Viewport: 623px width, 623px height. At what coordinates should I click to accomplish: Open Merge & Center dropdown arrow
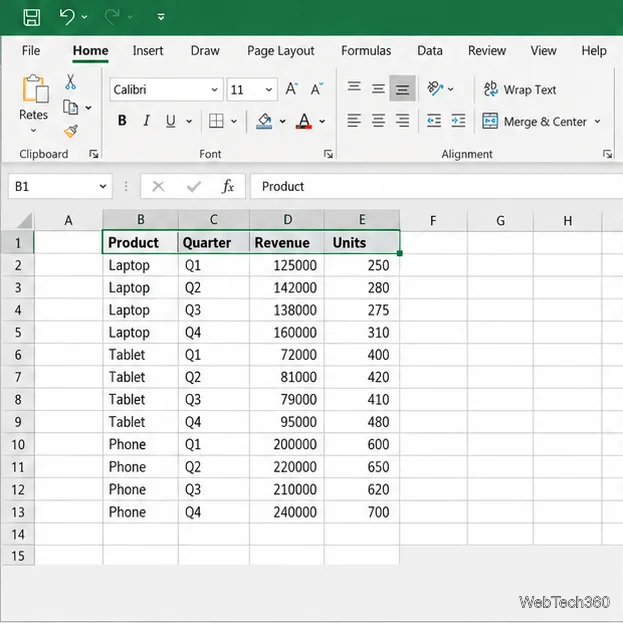pos(598,121)
